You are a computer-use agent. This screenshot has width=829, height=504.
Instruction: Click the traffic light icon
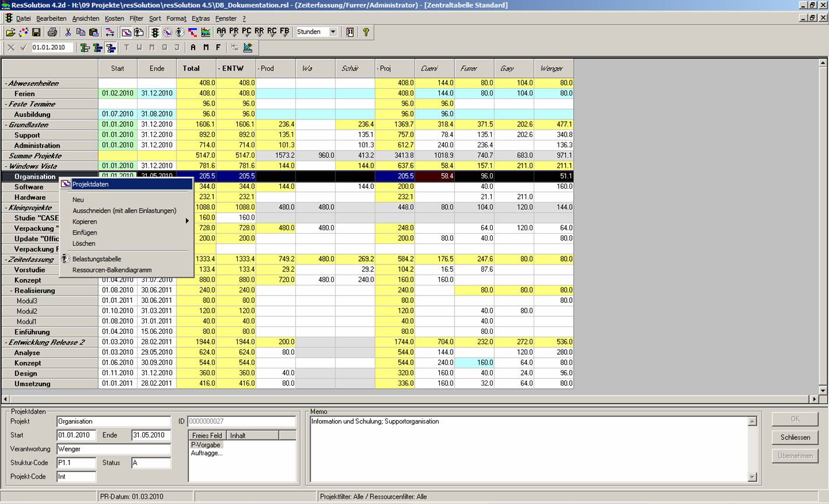155,32
